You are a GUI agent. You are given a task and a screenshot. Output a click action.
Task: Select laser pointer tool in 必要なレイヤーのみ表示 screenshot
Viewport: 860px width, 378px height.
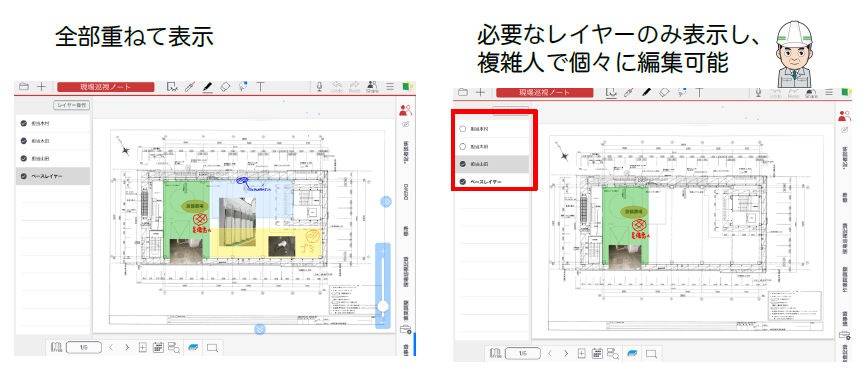pyautogui.click(x=629, y=93)
